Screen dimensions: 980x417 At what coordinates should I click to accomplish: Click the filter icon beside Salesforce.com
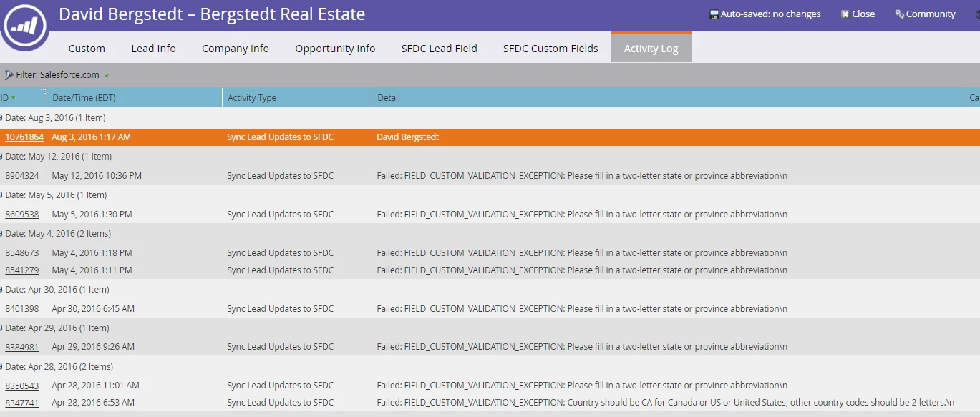[x=9, y=75]
